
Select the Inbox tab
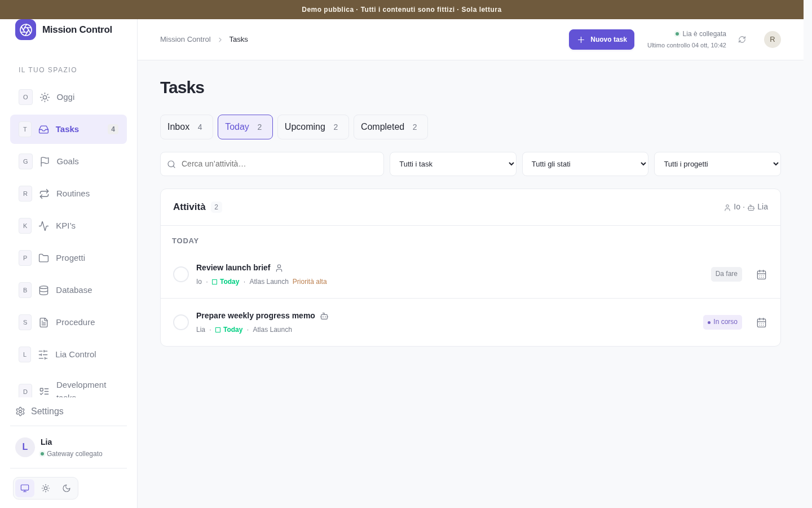tap(187, 127)
